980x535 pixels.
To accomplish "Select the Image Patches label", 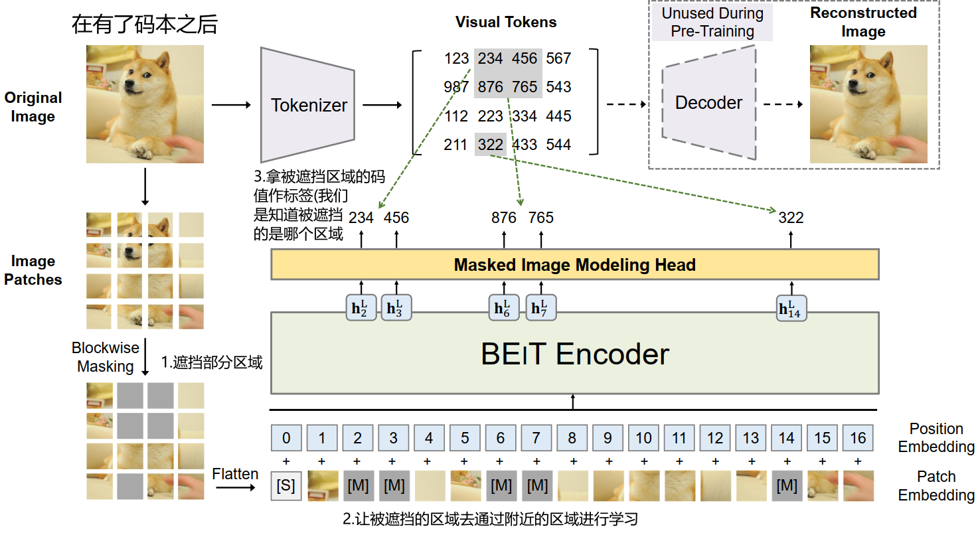I will pos(33,270).
